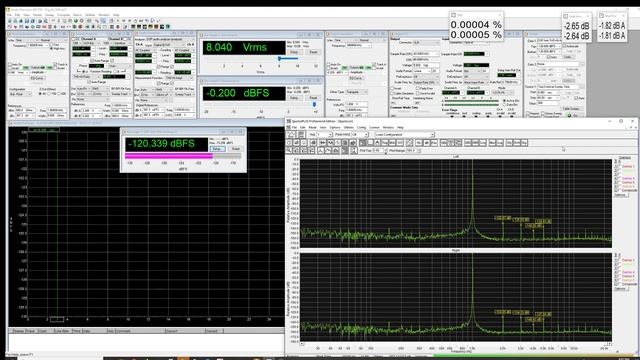Click Plot Range value field in SpectraPLUS
Screen dimensions: 640x360
[413, 151]
